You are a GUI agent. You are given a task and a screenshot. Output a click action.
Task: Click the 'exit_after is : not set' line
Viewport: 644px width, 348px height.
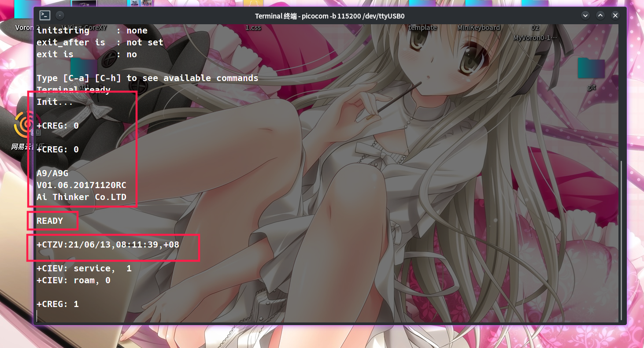tap(100, 42)
